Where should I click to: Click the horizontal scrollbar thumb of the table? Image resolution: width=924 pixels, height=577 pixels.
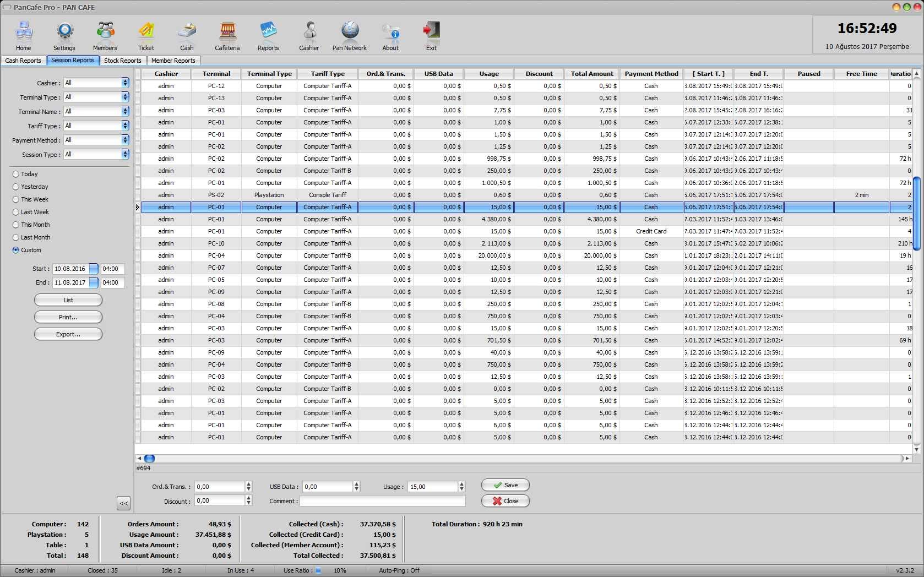(149, 458)
